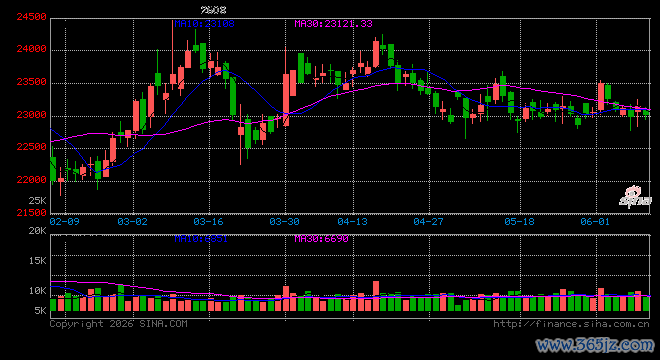The image size is (660, 360).
Task: Click the 03-02 date label
Action: coord(133,222)
